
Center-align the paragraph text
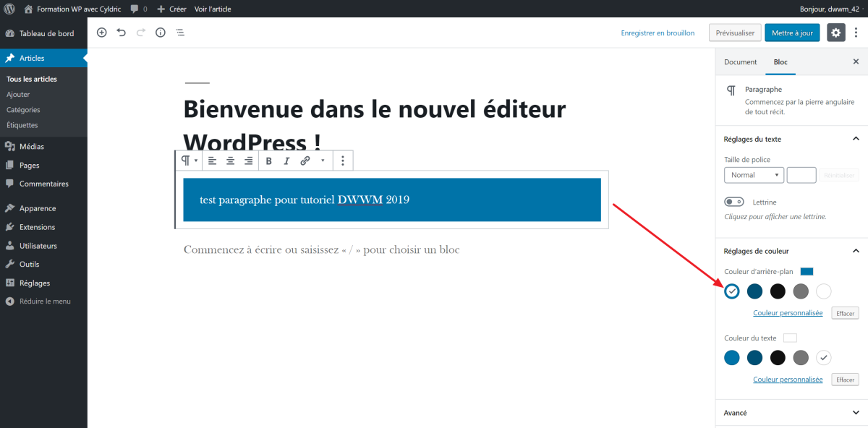pyautogui.click(x=231, y=160)
